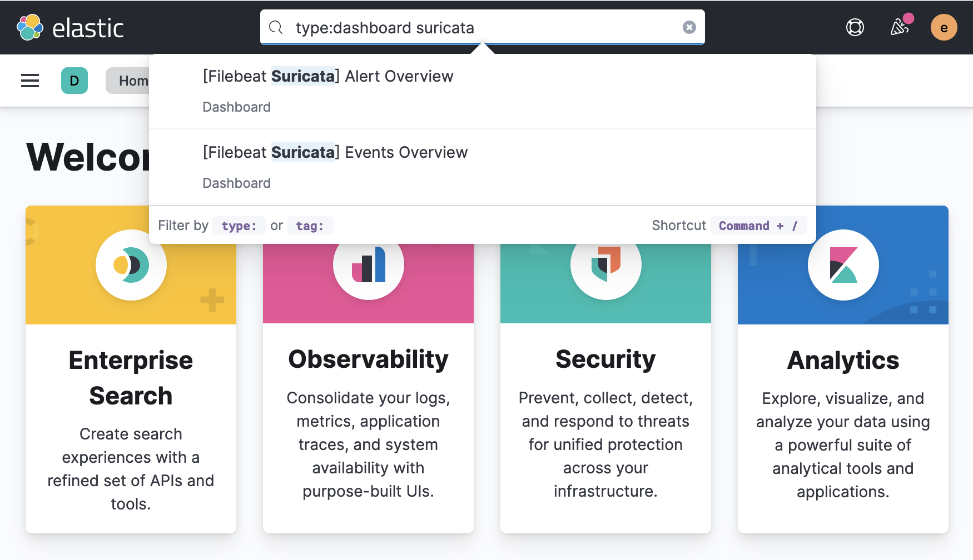
Task: Click the search magnifier icon
Action: [x=276, y=27]
